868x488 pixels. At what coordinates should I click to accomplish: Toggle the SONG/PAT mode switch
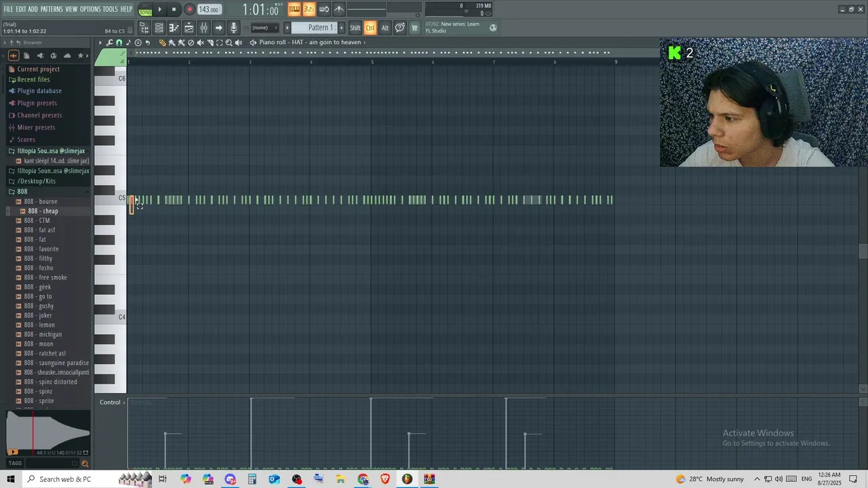pyautogui.click(x=145, y=9)
